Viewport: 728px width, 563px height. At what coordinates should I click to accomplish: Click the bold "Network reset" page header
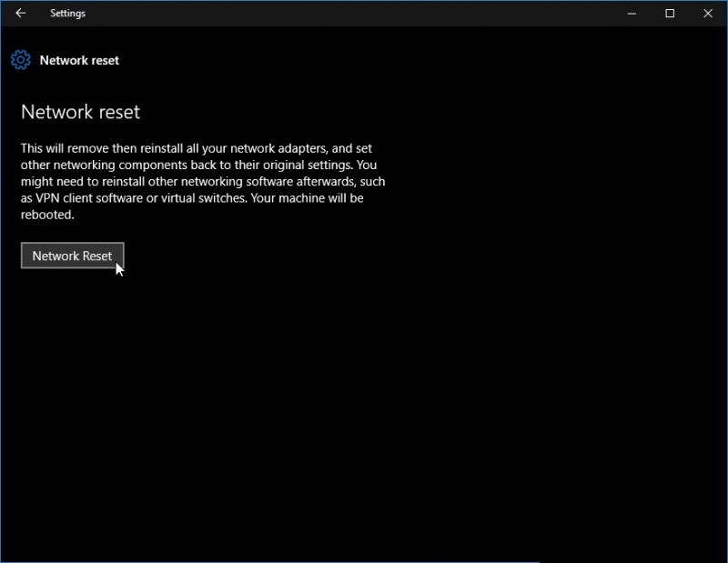point(79,61)
